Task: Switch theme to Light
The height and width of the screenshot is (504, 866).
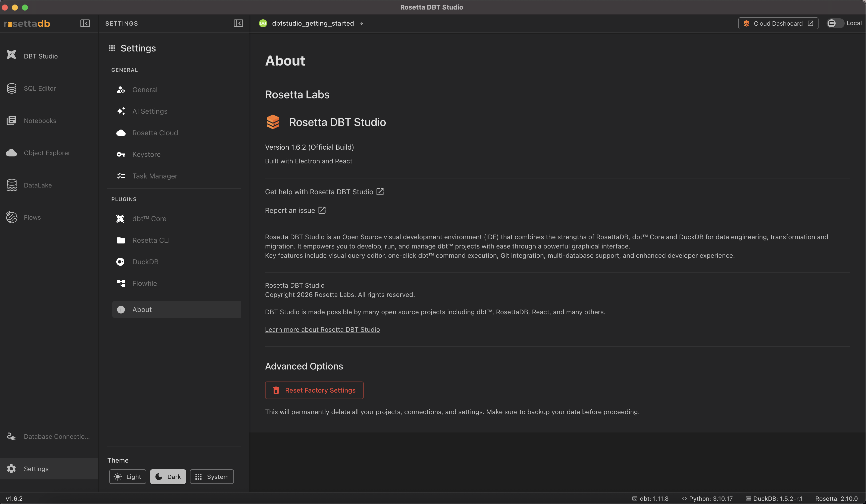Action: [x=127, y=477]
